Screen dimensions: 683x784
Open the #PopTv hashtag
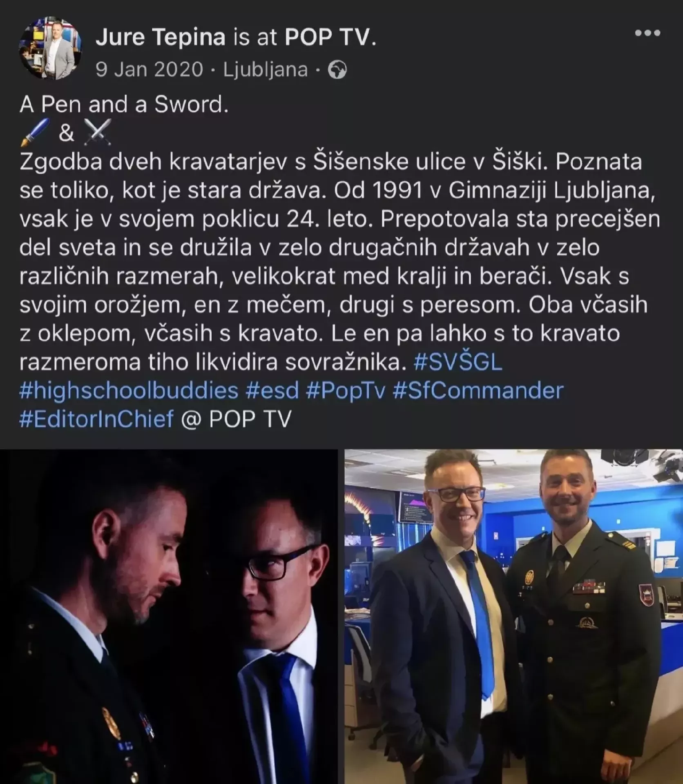pyautogui.click(x=346, y=391)
